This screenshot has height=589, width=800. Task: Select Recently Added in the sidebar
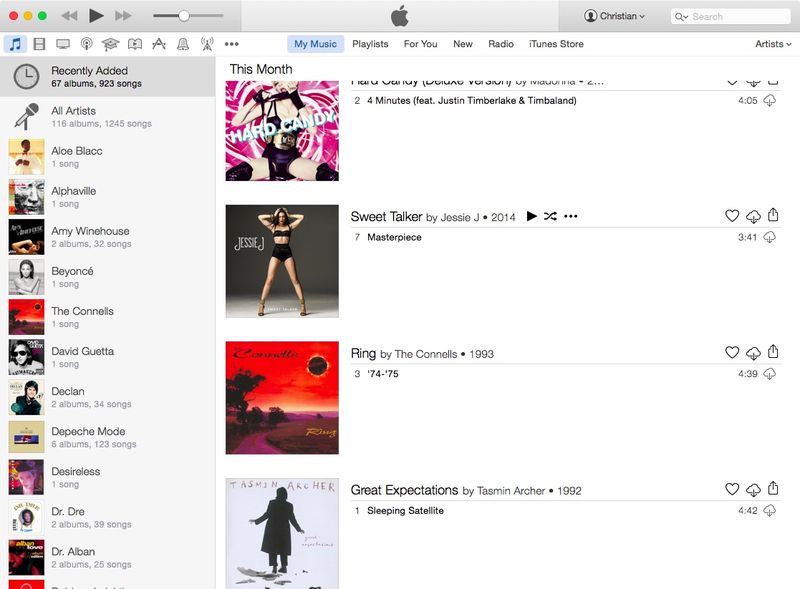(x=107, y=77)
